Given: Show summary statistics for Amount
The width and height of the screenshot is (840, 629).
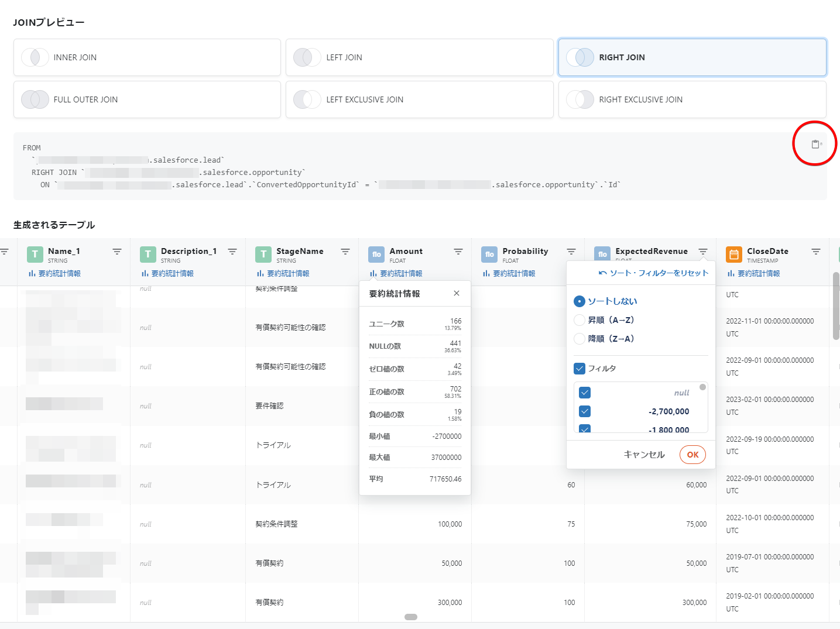Looking at the screenshot, I should [x=396, y=273].
